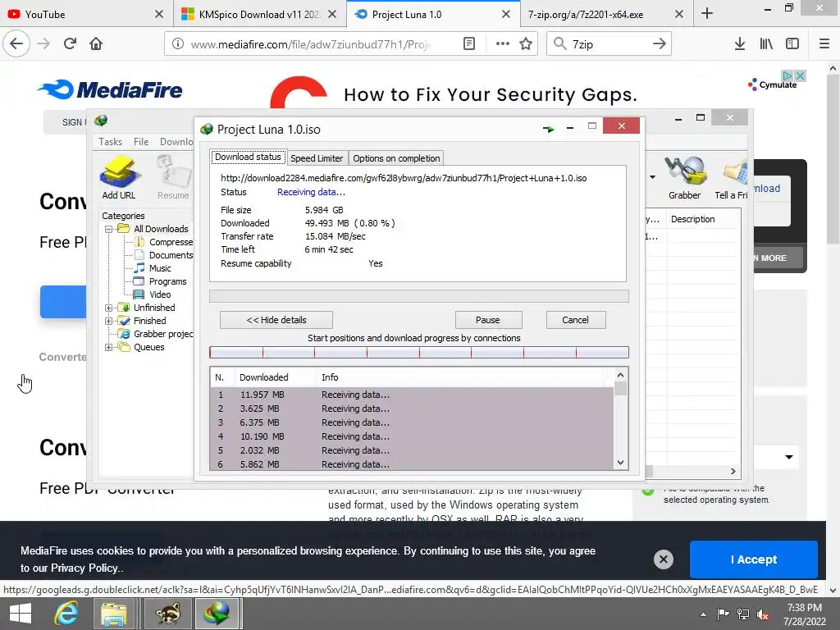Click the Add URL icon in IDM
The height and width of the screenshot is (630, 840).
[119, 177]
